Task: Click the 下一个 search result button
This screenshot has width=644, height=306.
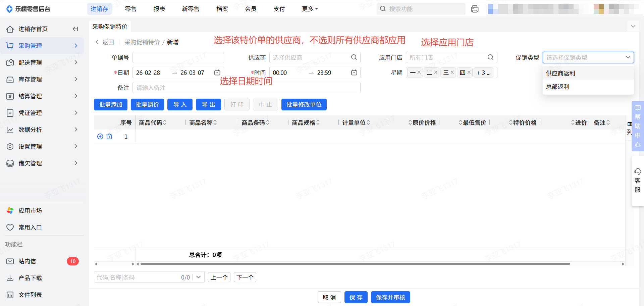Action: pos(245,277)
